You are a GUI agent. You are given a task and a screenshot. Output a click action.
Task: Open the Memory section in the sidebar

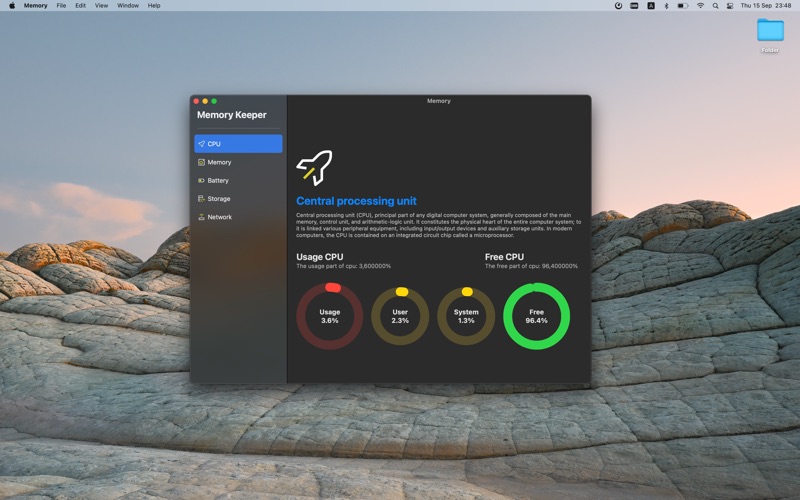[x=238, y=162]
